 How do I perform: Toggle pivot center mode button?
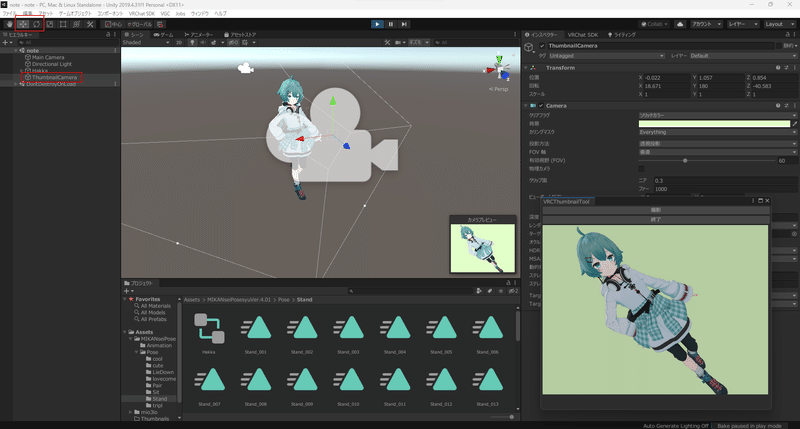[113, 24]
